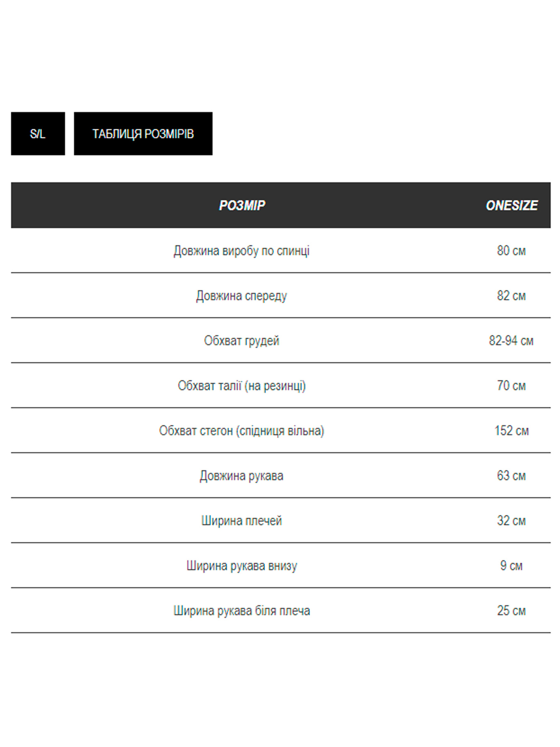Click the 25 см sleeve width value
Image resolution: width=560 pixels, height=747 pixels.
[511, 611]
